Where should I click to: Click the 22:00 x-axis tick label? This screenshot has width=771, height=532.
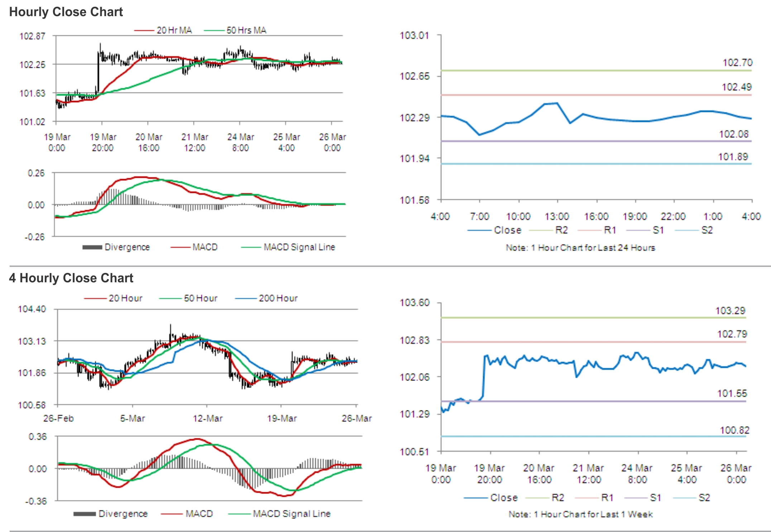(x=673, y=216)
